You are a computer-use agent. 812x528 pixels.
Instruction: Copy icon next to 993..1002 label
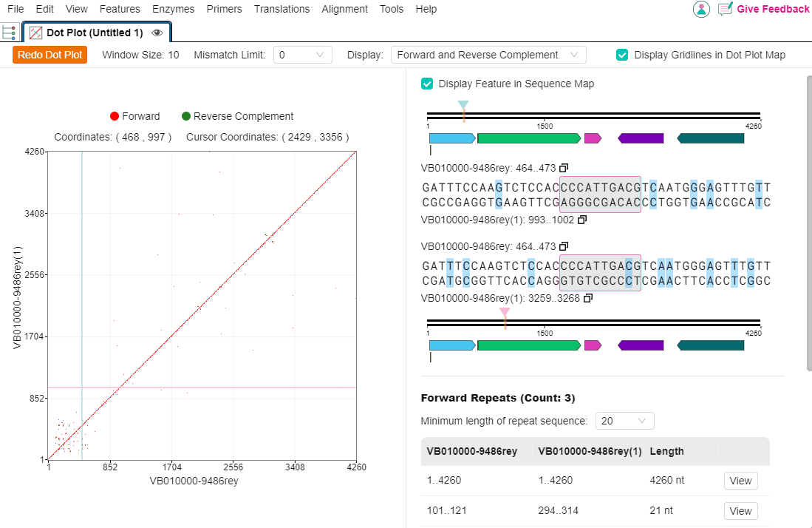click(581, 220)
